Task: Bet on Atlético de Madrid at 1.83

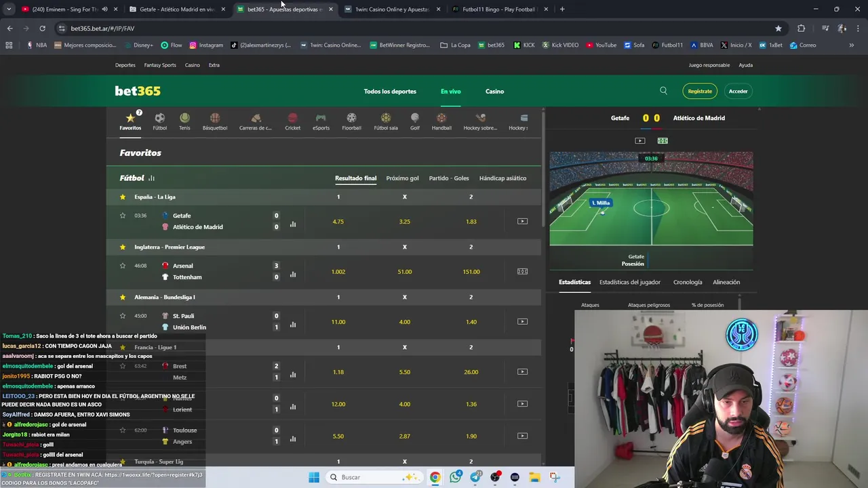Action: pyautogui.click(x=471, y=221)
